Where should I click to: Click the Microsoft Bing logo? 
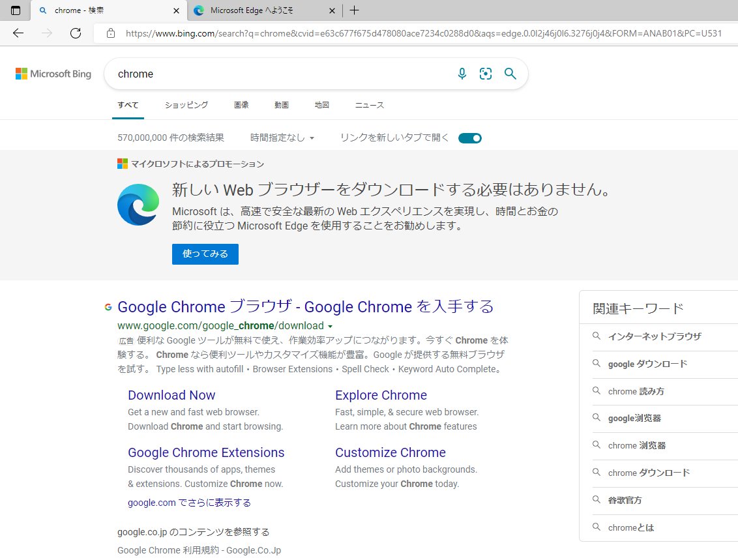click(53, 74)
